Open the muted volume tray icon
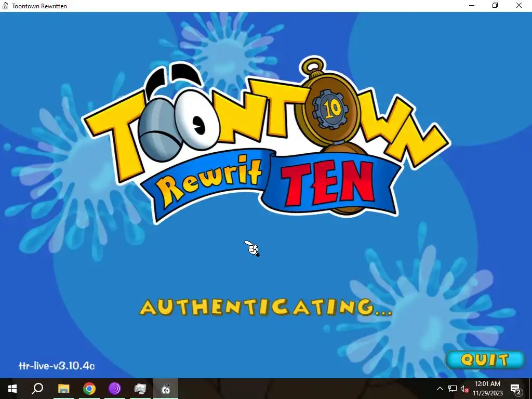The height and width of the screenshot is (399, 532). pos(464,389)
